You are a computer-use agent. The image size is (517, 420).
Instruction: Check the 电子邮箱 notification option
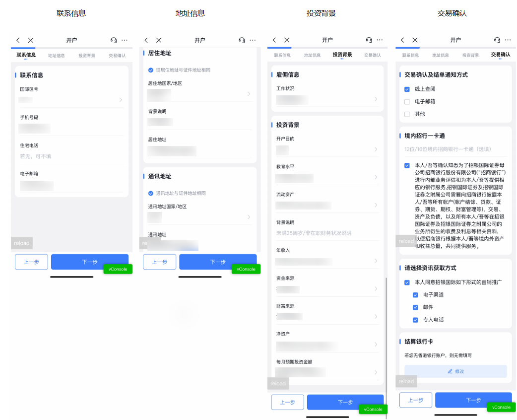[x=407, y=102]
